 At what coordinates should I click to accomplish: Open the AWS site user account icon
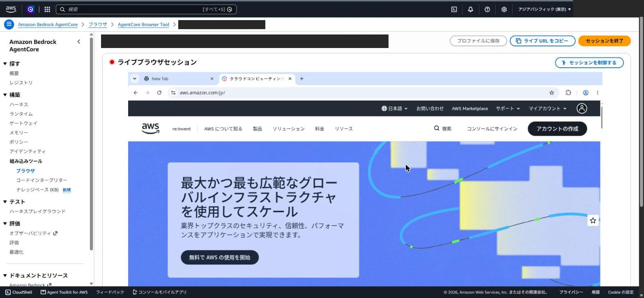[x=582, y=108]
